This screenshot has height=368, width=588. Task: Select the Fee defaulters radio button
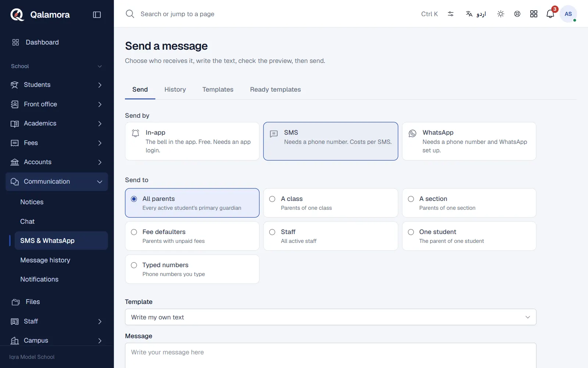[134, 232]
